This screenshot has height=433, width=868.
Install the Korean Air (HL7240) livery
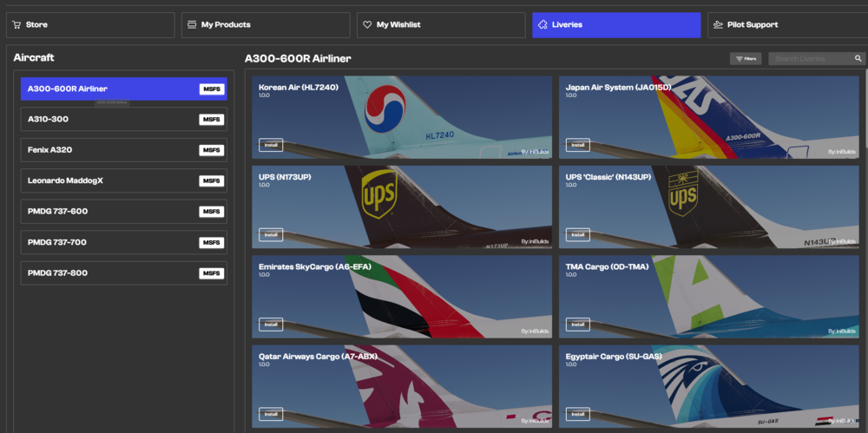click(x=271, y=145)
